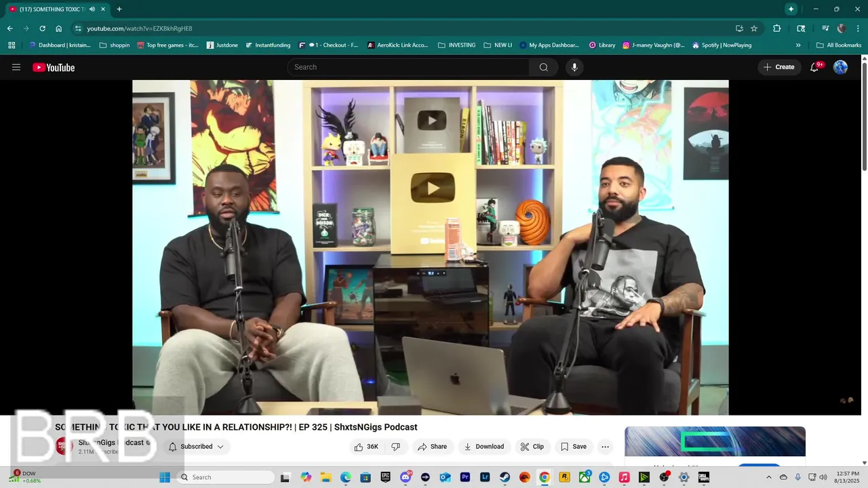
Task: Open Chrome media controls icon
Action: click(825, 28)
